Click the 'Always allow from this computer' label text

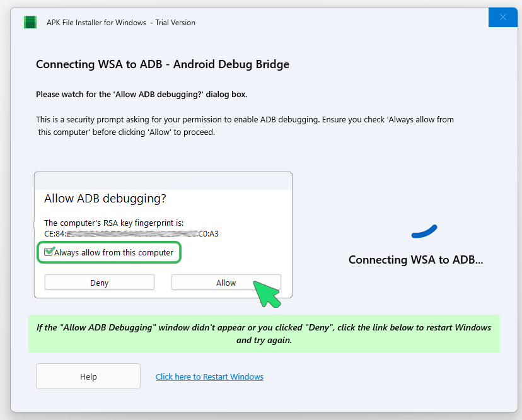(113, 253)
